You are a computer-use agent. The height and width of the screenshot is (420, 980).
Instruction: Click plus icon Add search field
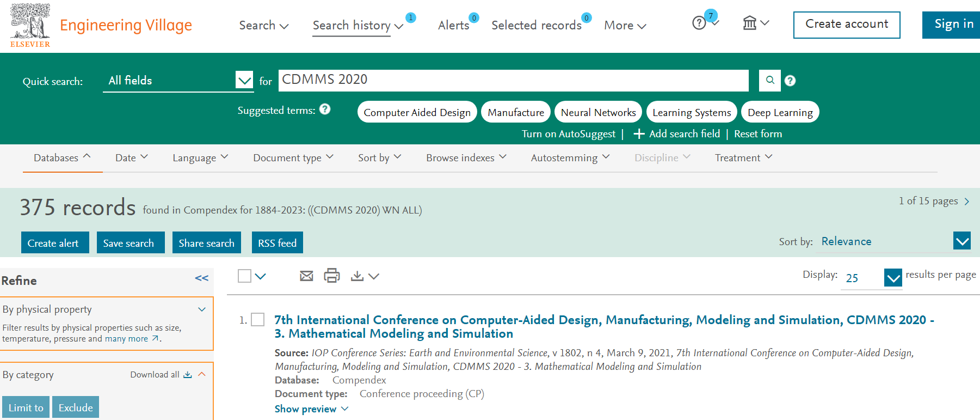[x=639, y=134]
